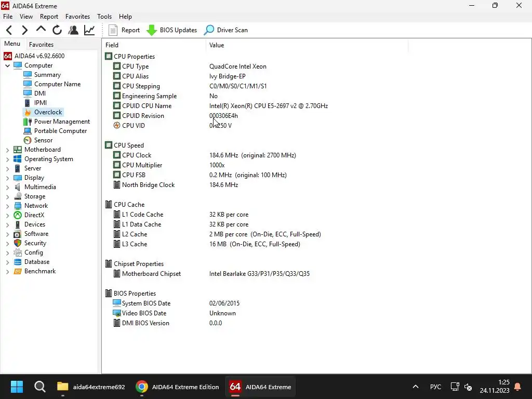
Task: Open the View menu
Action: 26,17
